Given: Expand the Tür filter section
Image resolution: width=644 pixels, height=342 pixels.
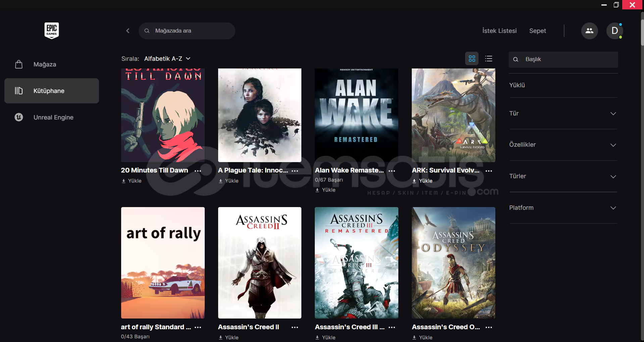Looking at the screenshot, I should pos(563,113).
